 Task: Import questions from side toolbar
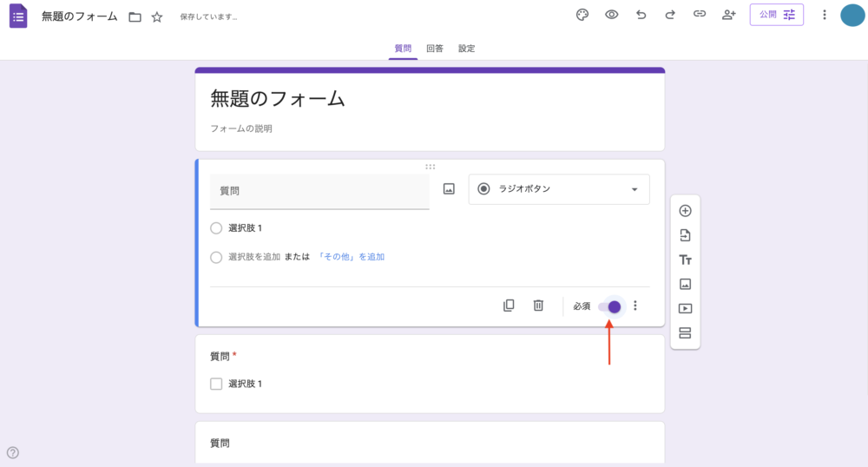(x=686, y=235)
